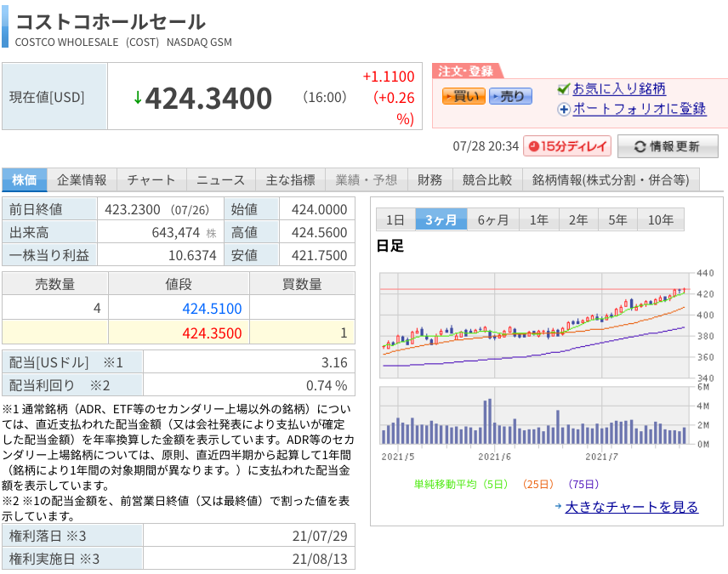Open the ニュース tab
The height and width of the screenshot is (574, 728).
221,179
